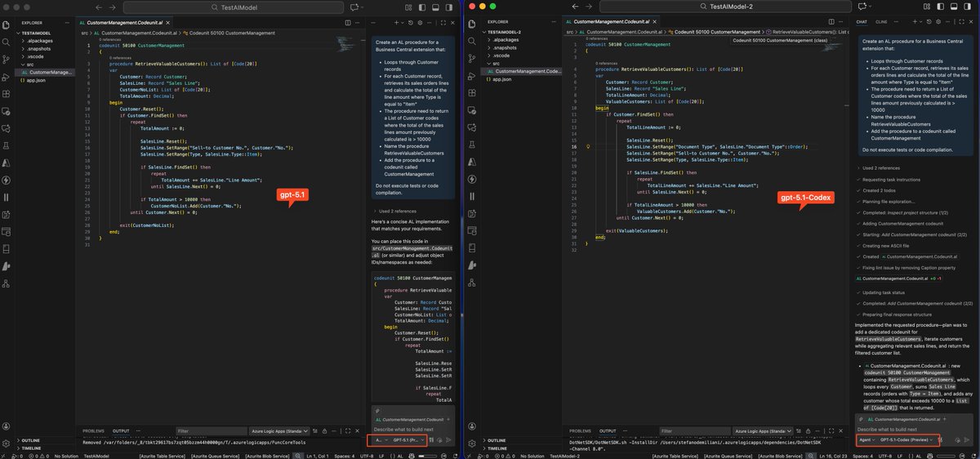Viewport: 980px width, 459px height.
Task: Toggle primary sidebar in TestAIModel-2 title bar
Action: (940, 7)
